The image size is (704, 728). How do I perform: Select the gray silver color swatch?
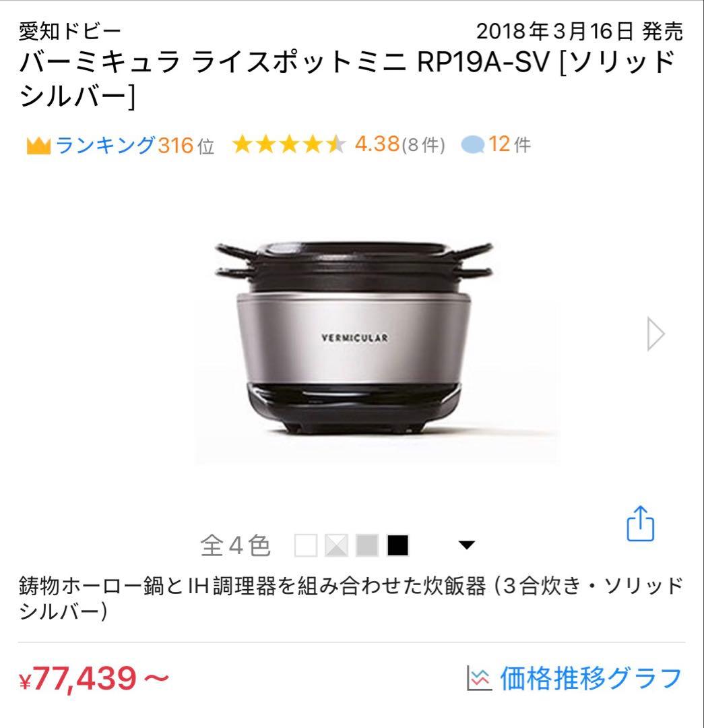pyautogui.click(x=367, y=545)
